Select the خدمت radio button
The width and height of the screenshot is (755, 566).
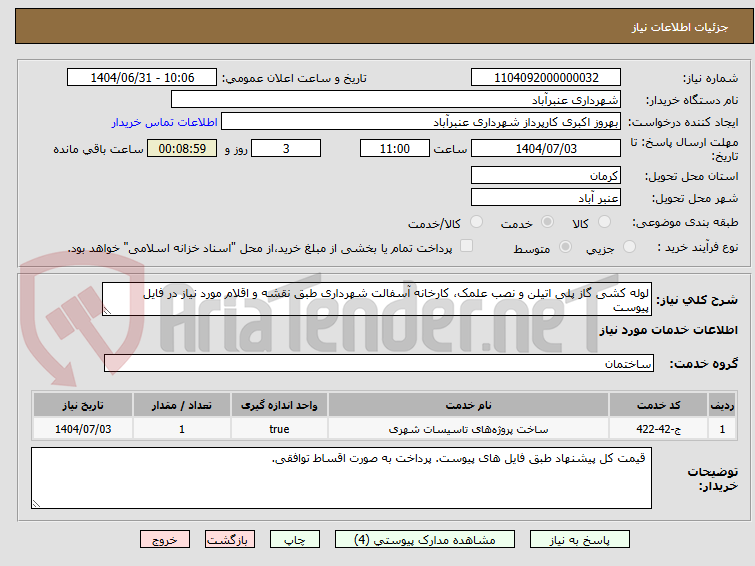[547, 222]
